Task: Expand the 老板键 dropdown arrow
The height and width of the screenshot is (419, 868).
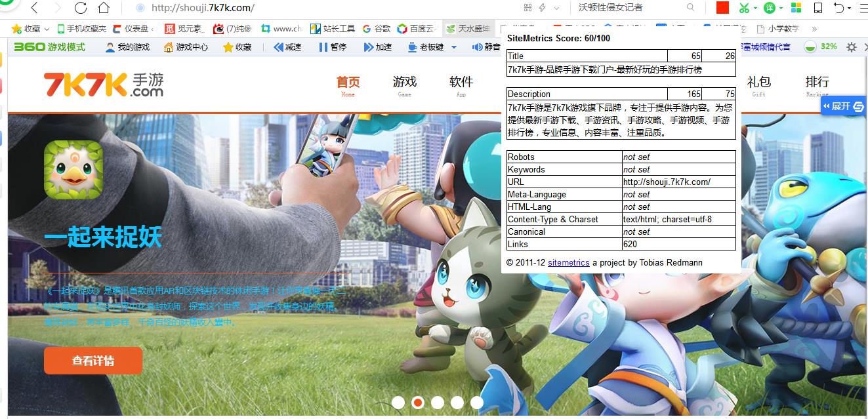Action: coord(454,47)
